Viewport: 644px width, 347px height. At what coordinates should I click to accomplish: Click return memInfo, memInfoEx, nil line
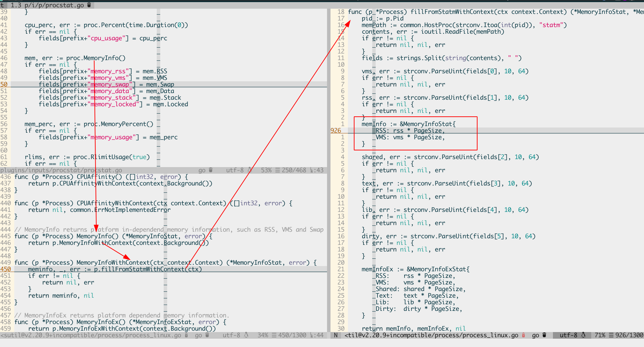click(414, 329)
